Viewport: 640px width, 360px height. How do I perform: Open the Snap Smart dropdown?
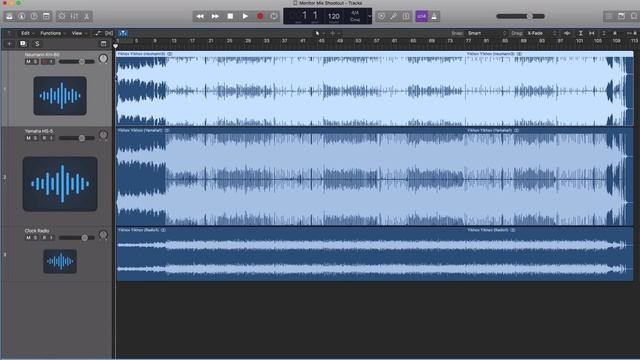tap(487, 33)
